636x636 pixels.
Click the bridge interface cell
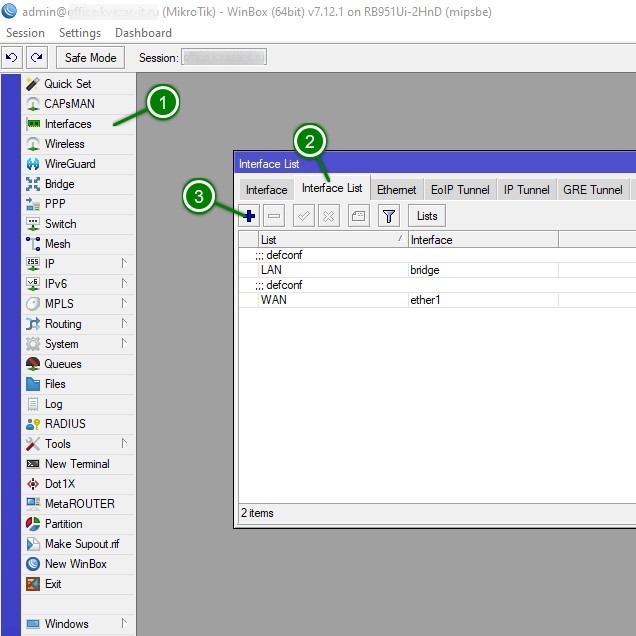tap(483, 270)
